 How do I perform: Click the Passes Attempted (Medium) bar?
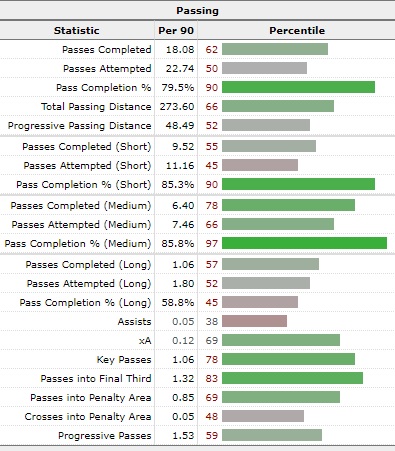click(x=278, y=224)
